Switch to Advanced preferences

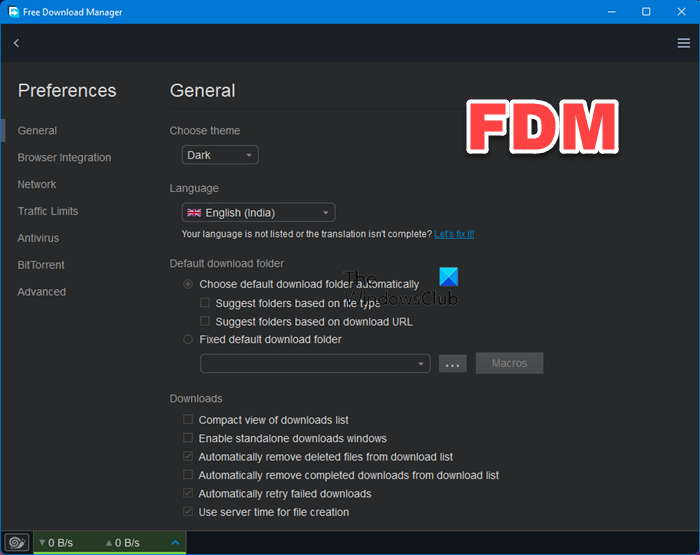point(42,292)
